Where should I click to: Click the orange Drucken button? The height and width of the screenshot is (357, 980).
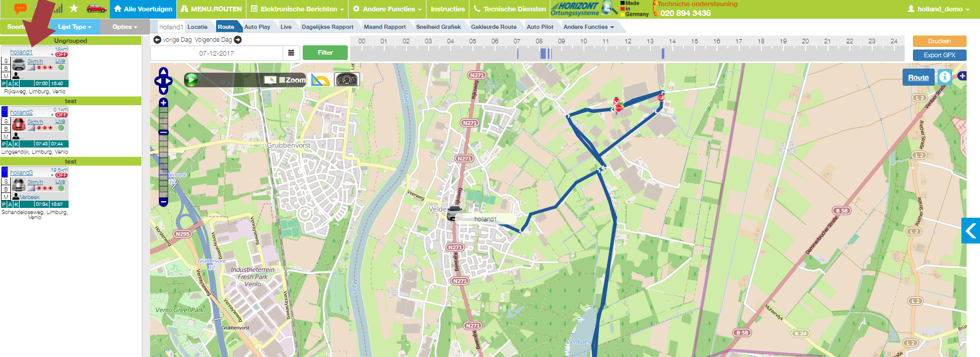[x=939, y=41]
